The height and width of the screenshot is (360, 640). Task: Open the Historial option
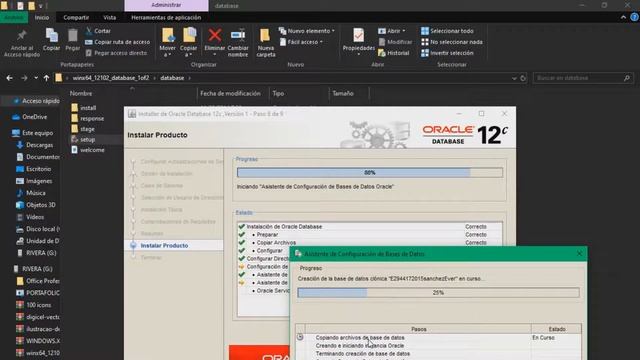[394, 53]
